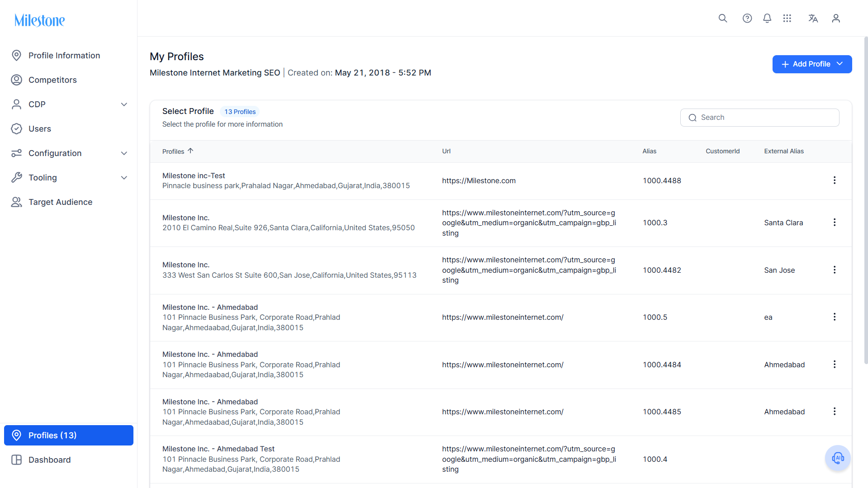Select alias value 1000.4482
Viewport: 868px width, 488px height.
662,270
